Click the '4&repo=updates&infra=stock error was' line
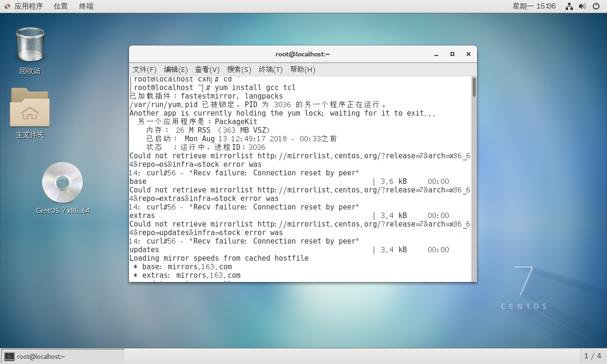 tap(206, 233)
